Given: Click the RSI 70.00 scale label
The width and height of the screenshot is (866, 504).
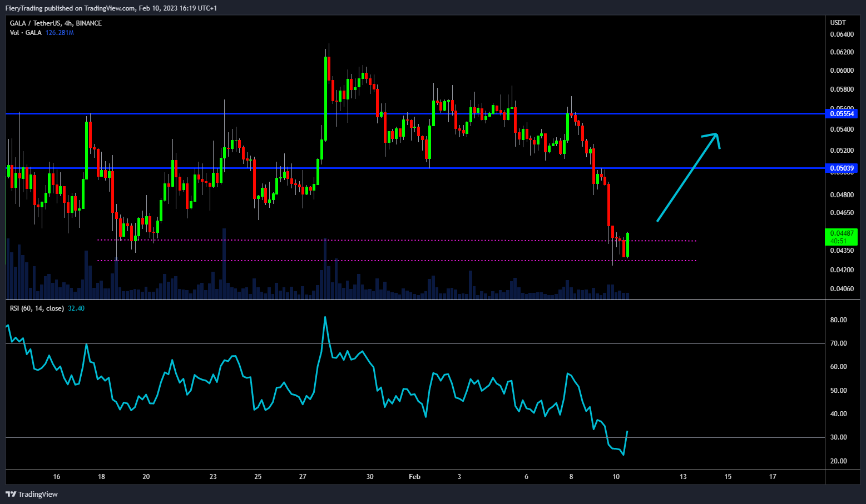Looking at the screenshot, I should 839,343.
